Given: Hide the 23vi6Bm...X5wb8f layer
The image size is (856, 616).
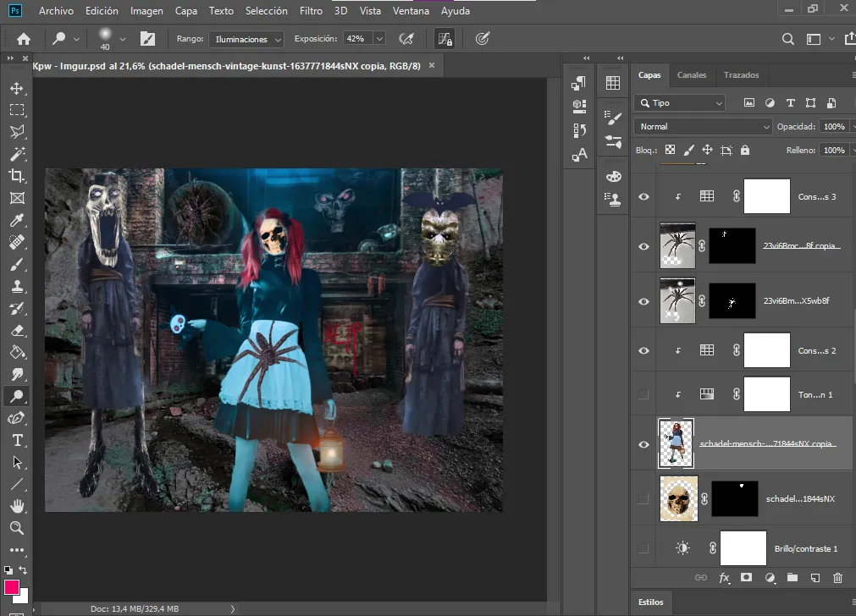Looking at the screenshot, I should (643, 301).
